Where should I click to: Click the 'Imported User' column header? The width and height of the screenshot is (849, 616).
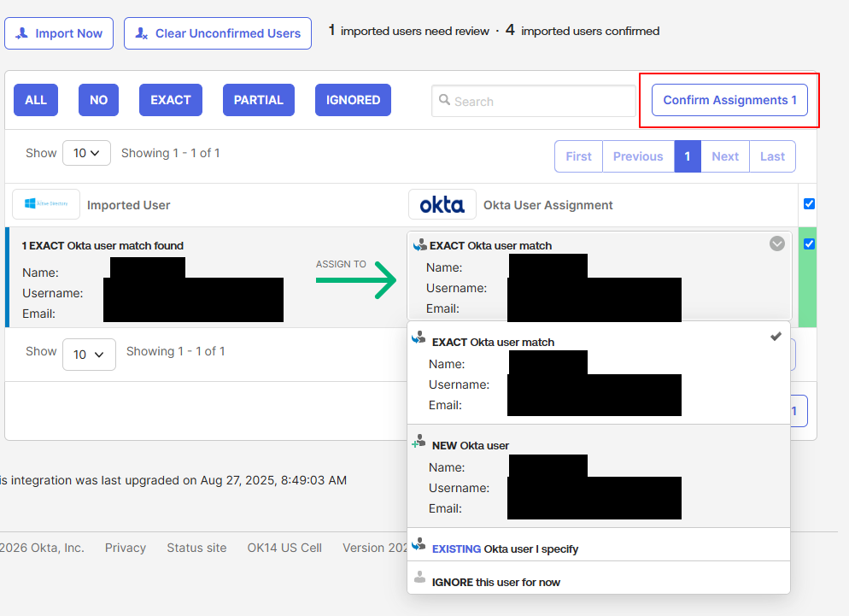click(x=128, y=205)
